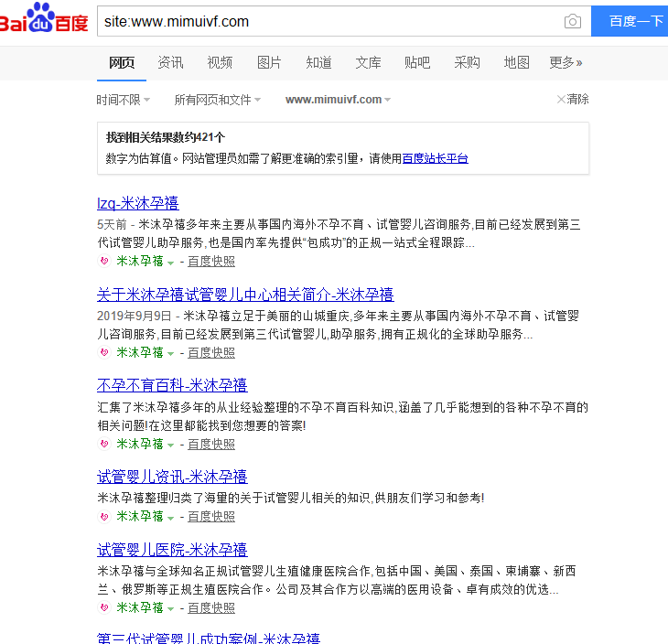Screen dimensions: 668x644
Task: Open the 百度站长平台 link
Action: click(x=435, y=158)
